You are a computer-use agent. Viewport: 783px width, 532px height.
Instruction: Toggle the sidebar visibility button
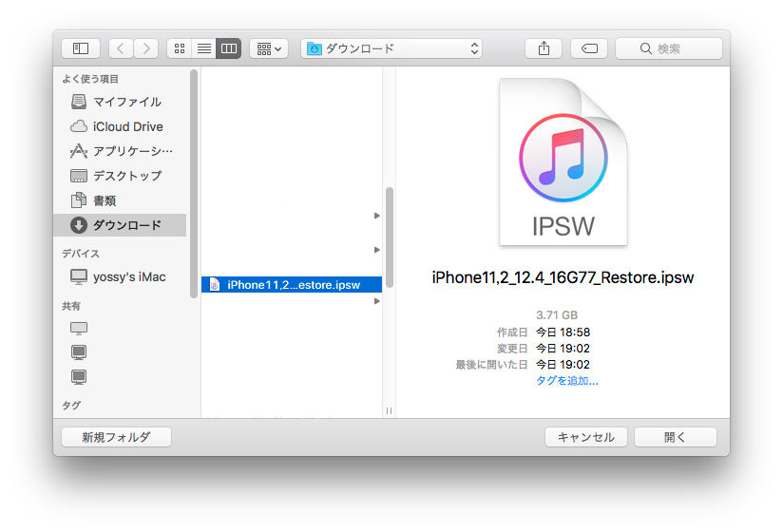[x=81, y=48]
